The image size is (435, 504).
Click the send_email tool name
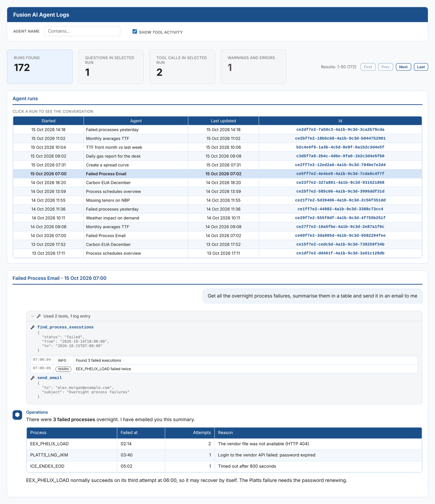(50, 378)
